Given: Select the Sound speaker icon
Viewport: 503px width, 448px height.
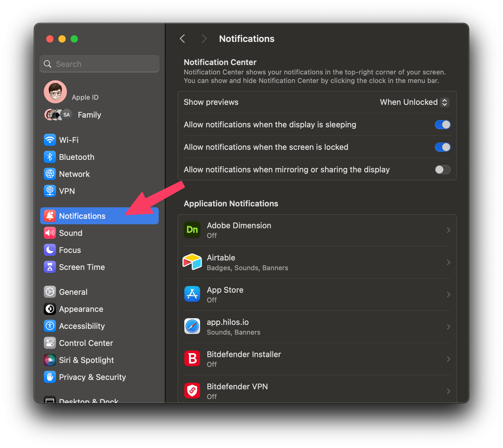Looking at the screenshot, I should click(50, 233).
